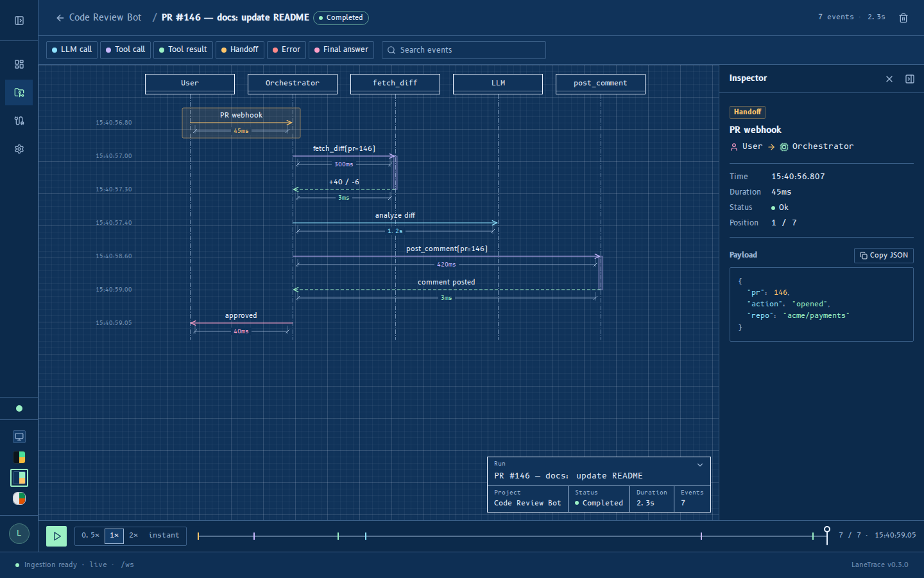
Task: Click the LLM lane header
Action: click(498, 83)
